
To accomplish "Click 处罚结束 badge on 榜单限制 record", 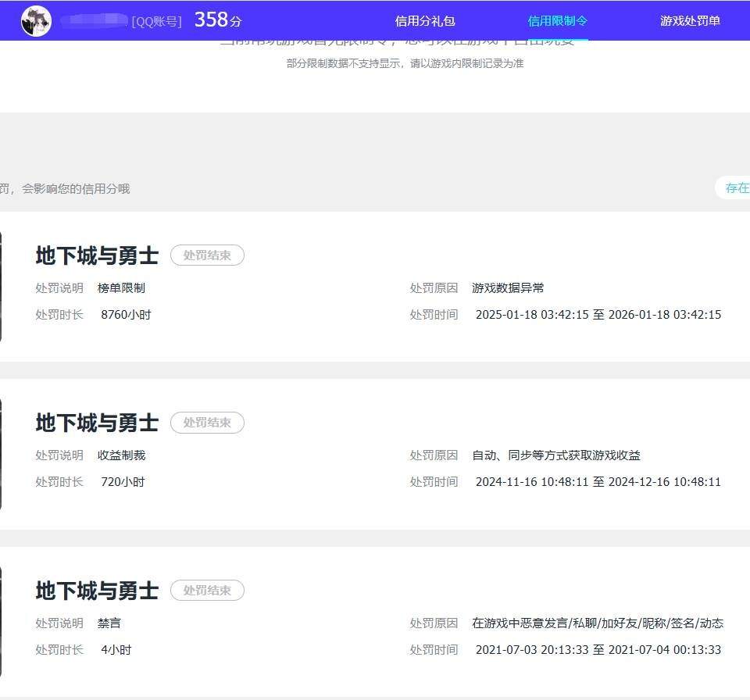I will point(207,255).
